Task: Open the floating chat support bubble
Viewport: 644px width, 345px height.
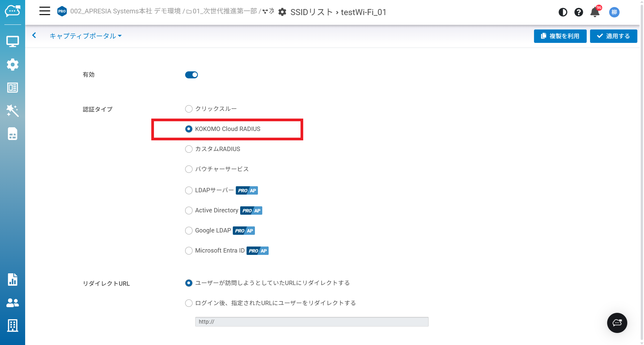Action: coord(617,323)
